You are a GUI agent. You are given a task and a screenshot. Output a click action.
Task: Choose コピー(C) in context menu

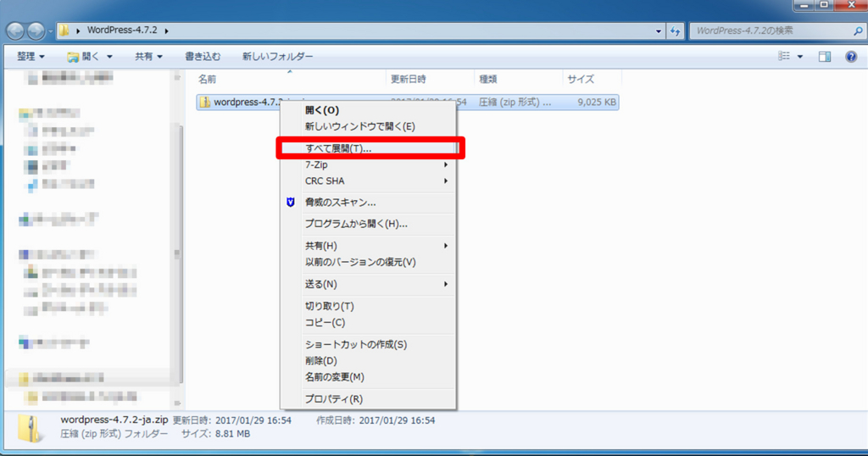pos(368,323)
